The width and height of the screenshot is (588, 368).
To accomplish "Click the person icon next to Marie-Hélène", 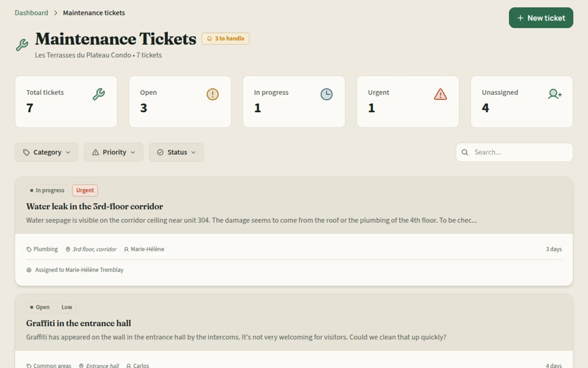I will pos(126,249).
